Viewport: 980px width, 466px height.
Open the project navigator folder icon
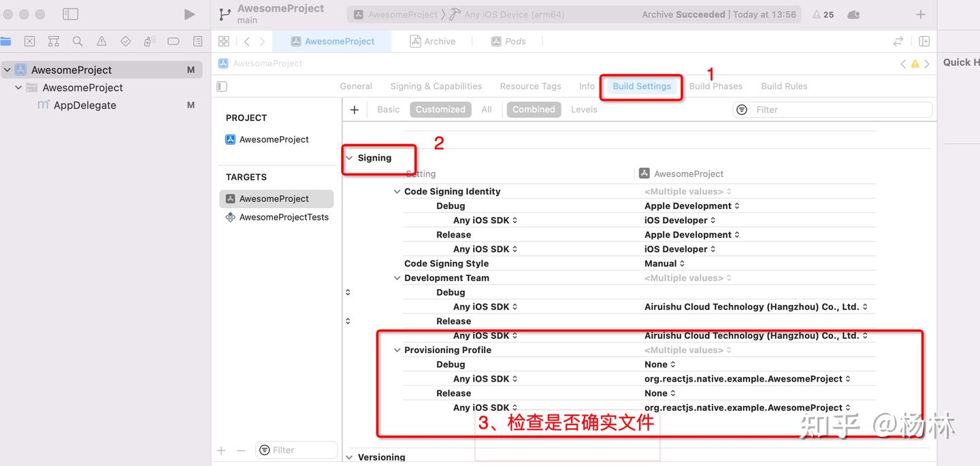click(5, 41)
